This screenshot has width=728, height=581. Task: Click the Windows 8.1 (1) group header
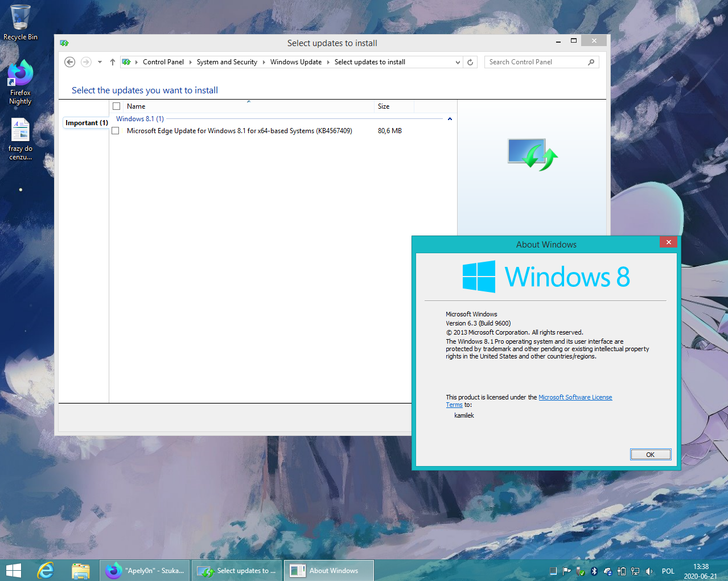(140, 119)
